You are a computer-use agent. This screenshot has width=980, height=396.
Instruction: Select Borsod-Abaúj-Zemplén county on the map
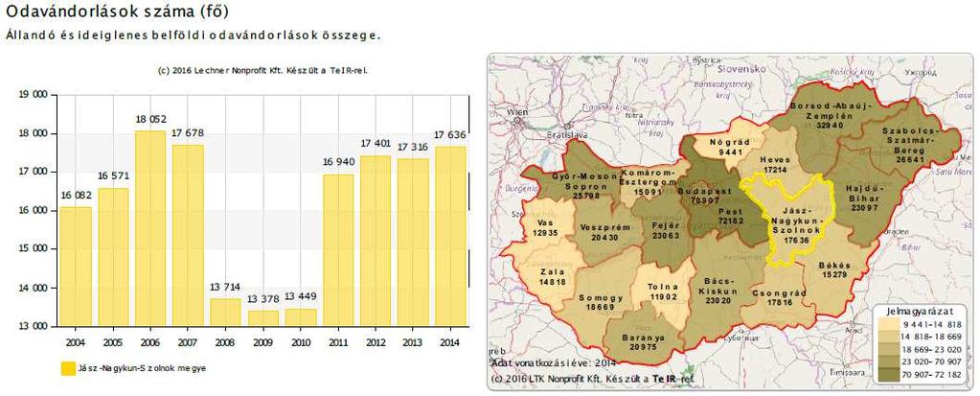tap(830, 116)
